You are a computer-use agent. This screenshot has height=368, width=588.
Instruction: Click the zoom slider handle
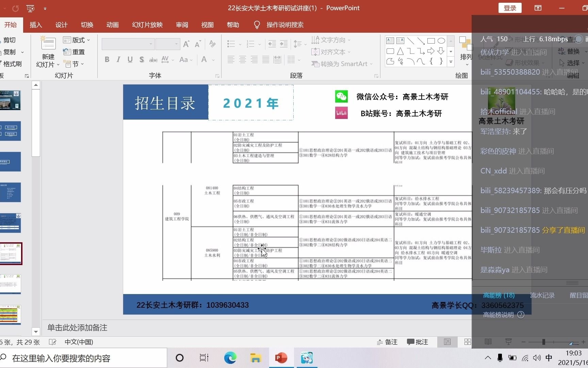pyautogui.click(x=544, y=342)
